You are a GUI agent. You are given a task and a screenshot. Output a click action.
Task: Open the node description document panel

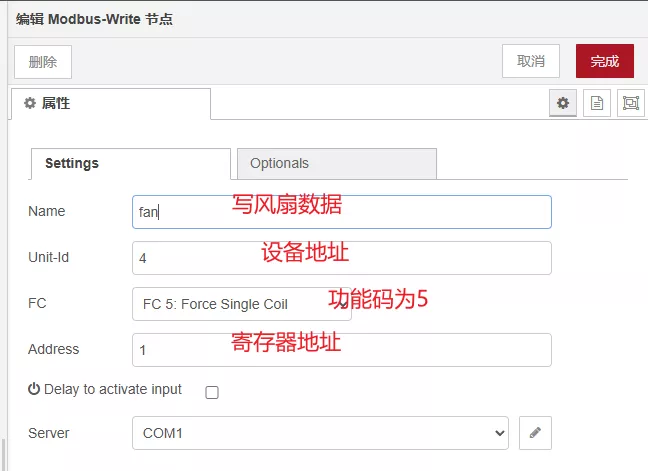597,103
